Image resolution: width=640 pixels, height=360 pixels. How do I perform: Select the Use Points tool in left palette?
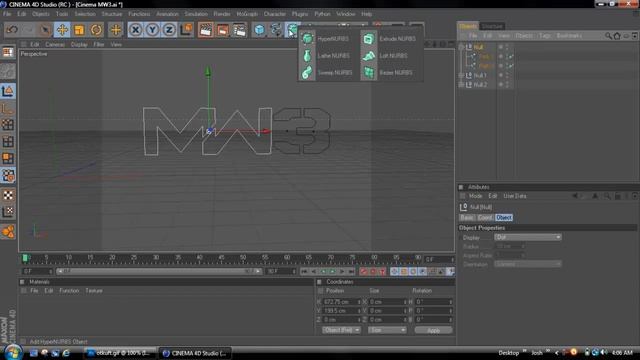(8, 124)
